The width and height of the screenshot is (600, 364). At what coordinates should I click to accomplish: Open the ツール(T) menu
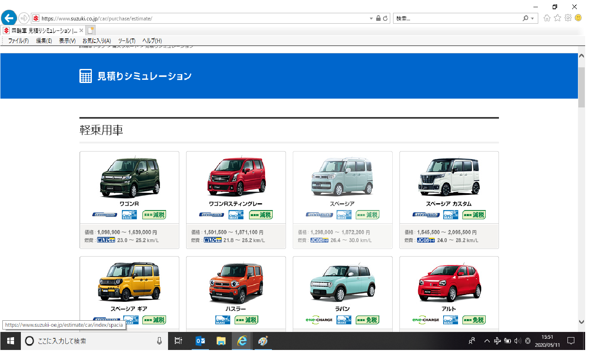(127, 41)
